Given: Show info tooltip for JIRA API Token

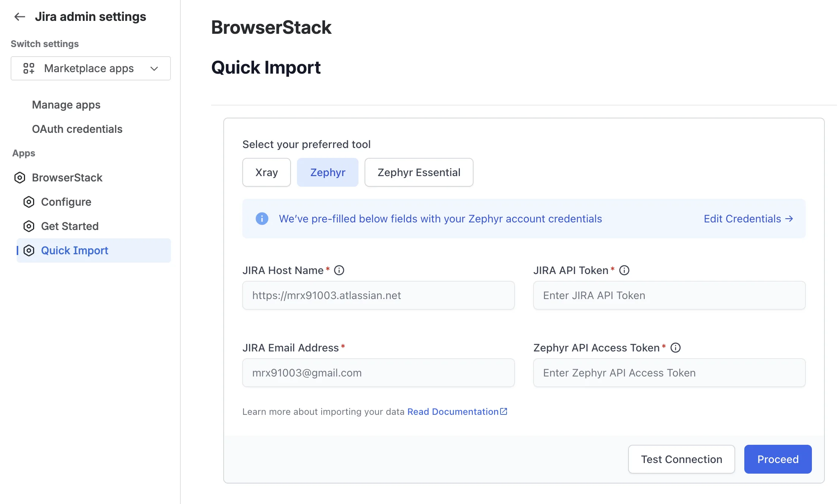Looking at the screenshot, I should [x=624, y=270].
